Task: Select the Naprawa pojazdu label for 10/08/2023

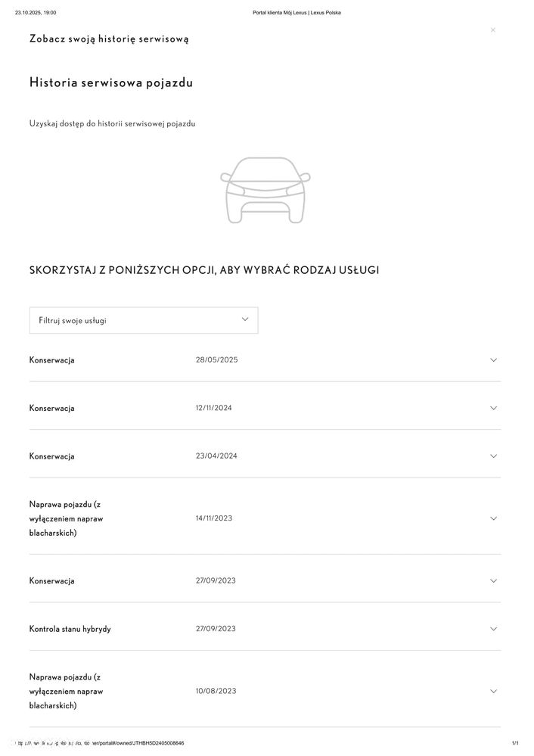Action: [67, 691]
